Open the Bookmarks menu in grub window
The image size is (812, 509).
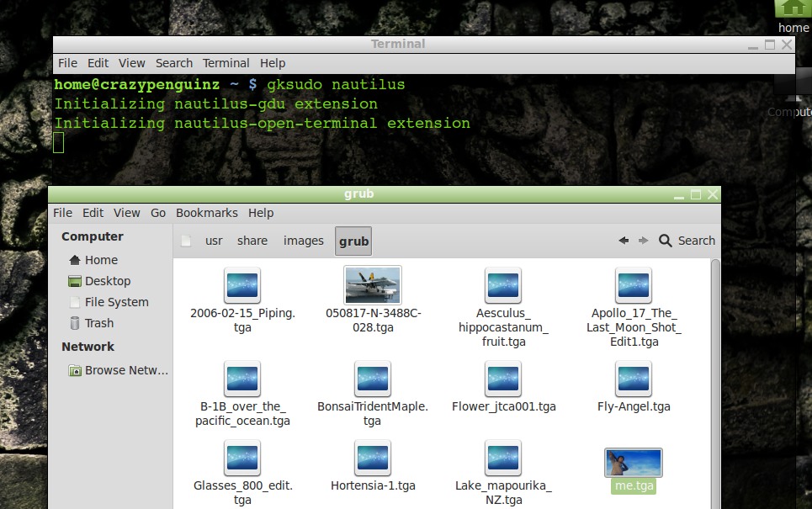coord(206,213)
